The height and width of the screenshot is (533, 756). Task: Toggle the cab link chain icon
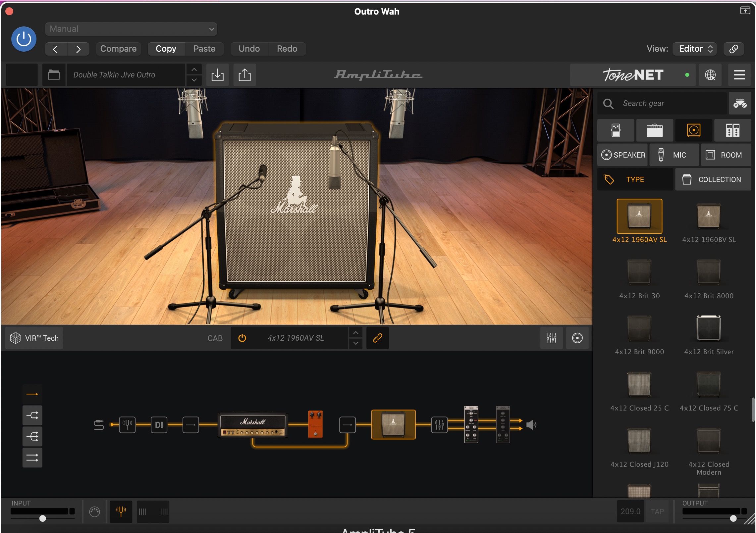(x=378, y=338)
